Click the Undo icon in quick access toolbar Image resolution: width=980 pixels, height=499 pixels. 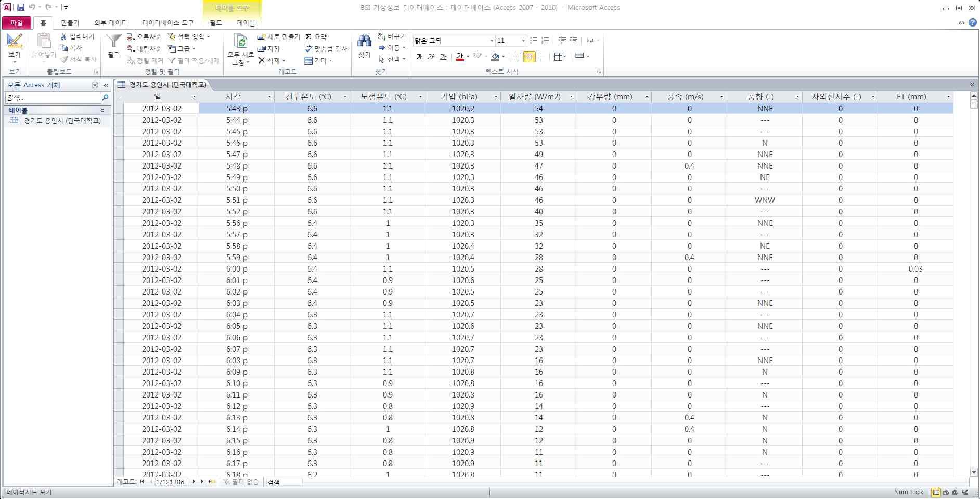[32, 7]
